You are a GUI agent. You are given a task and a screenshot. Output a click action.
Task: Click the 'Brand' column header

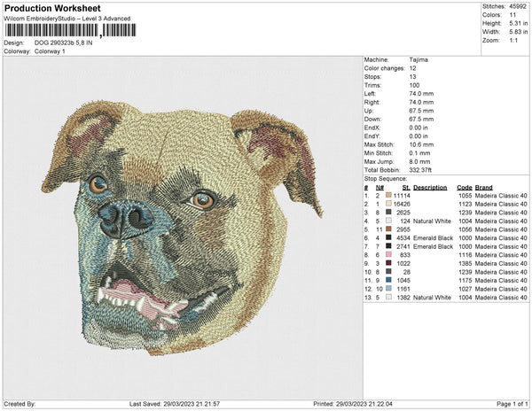click(483, 188)
